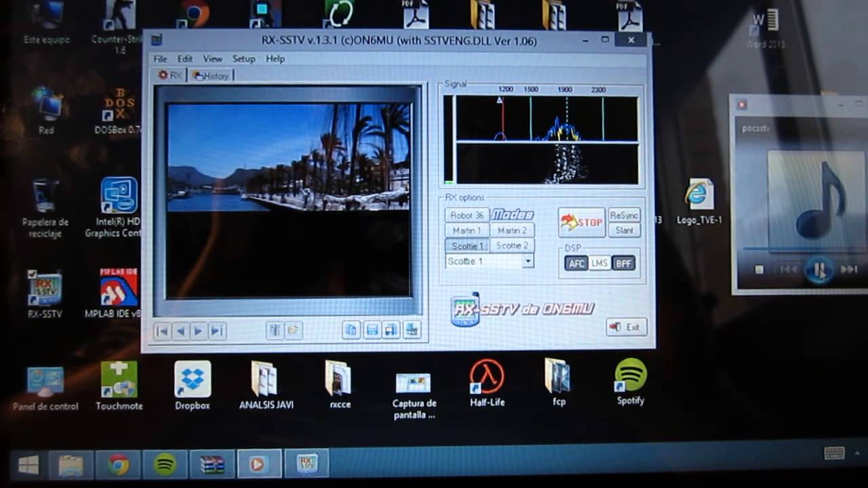Pause playback in media player window
This screenshot has width=868, height=488.
coord(818,270)
